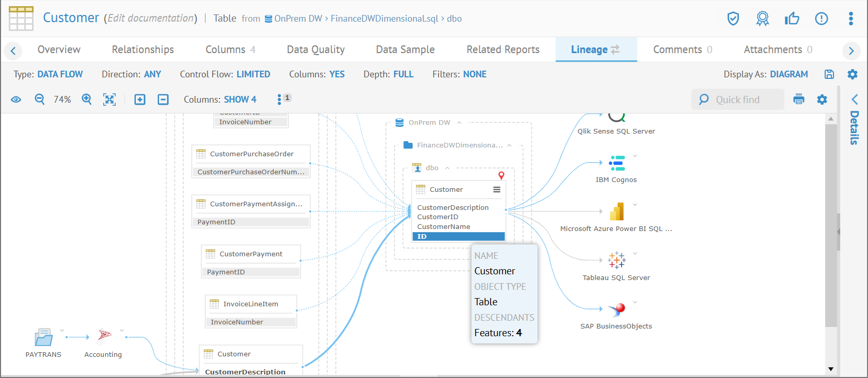Collapse the dbo schema group

click(447, 168)
